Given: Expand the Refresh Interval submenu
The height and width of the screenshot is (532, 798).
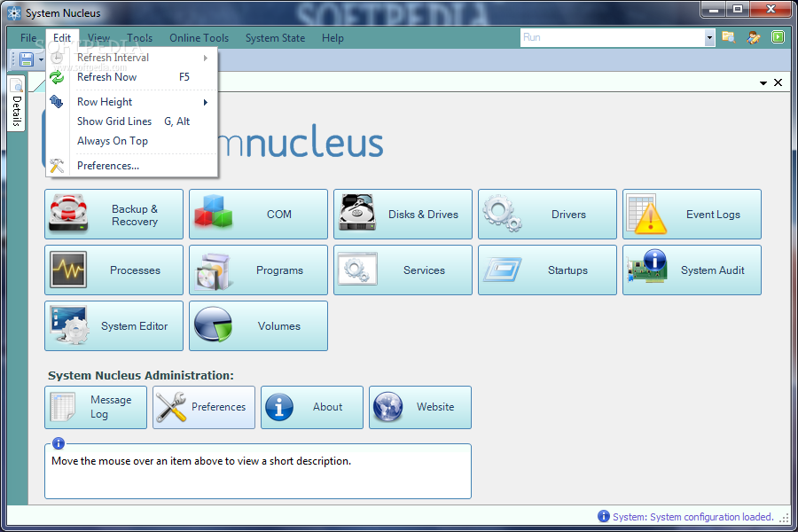Looking at the screenshot, I should point(132,58).
